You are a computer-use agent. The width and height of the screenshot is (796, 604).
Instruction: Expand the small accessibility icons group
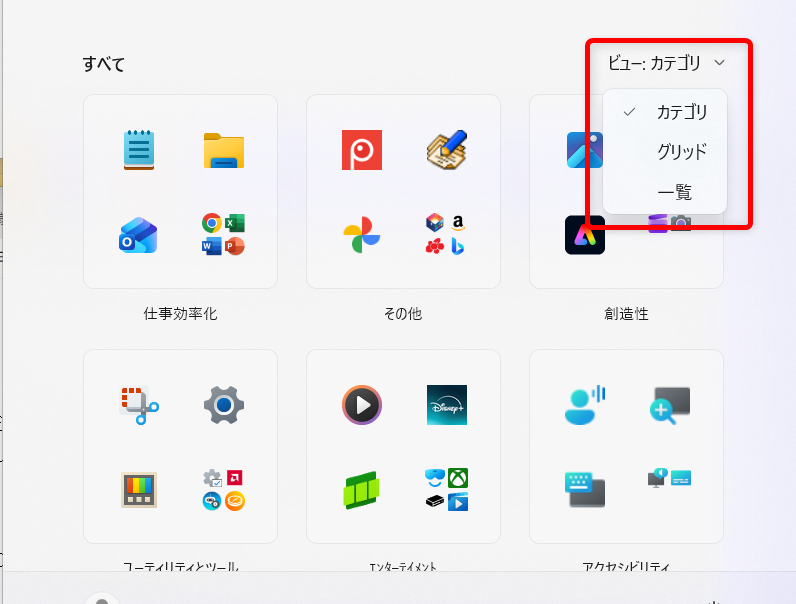tap(670, 478)
